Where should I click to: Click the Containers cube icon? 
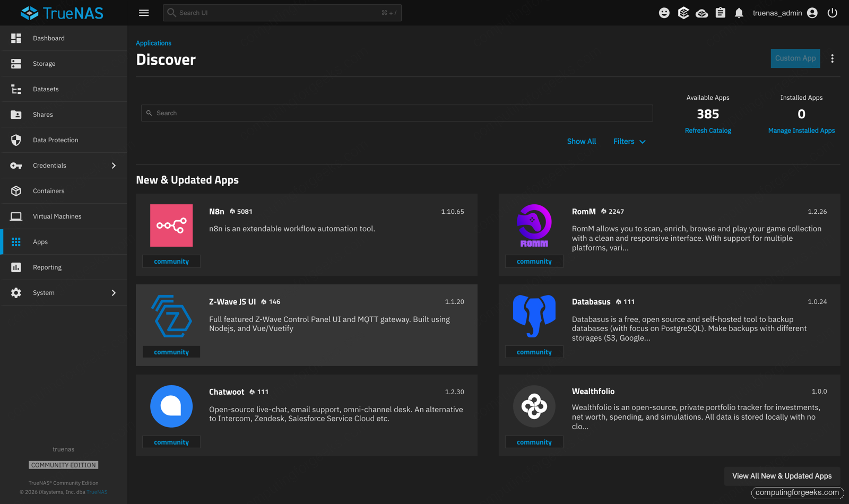coord(16,191)
